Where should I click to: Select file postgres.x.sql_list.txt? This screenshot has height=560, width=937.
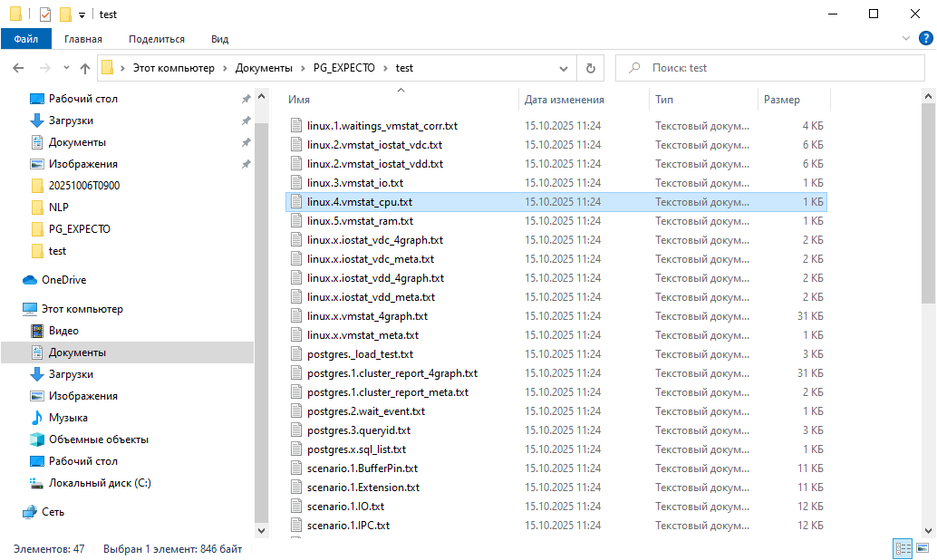pyautogui.click(x=356, y=449)
